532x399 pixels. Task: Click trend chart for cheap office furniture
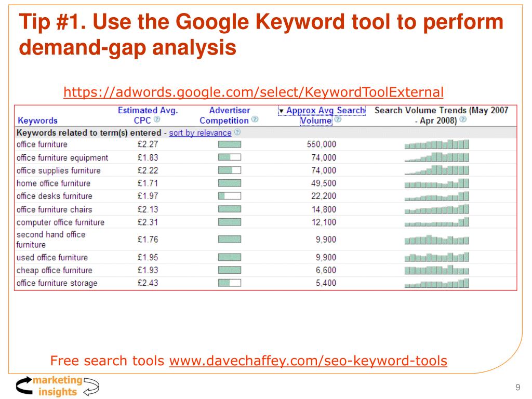click(x=436, y=270)
